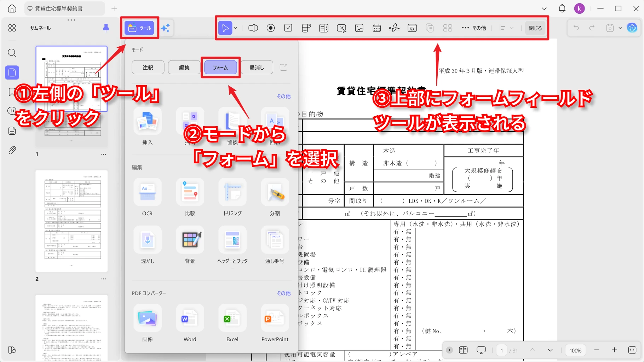This screenshot has width=644, height=362.
Task: Open the notification bell
Action: coord(562,8)
